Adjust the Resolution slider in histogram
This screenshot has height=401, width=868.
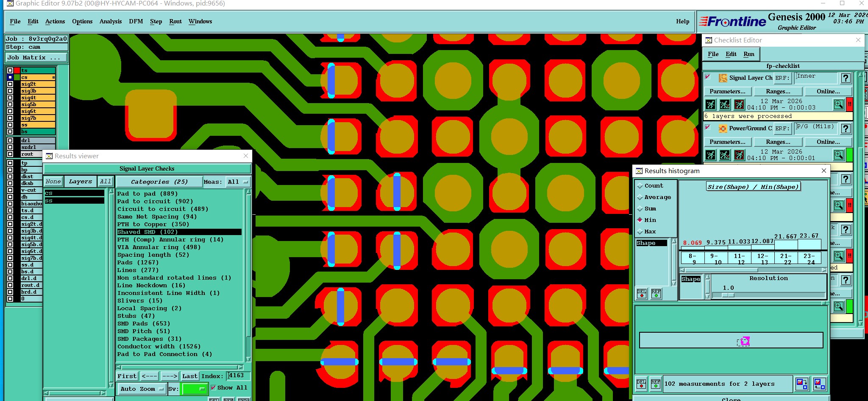click(x=728, y=295)
